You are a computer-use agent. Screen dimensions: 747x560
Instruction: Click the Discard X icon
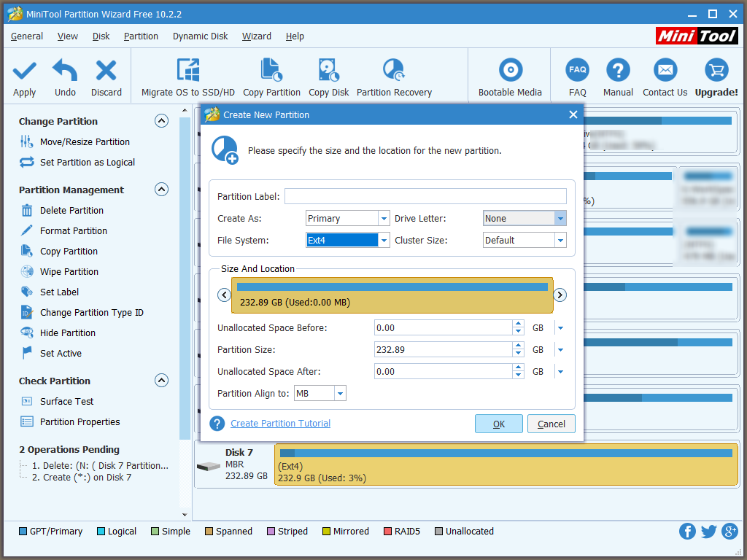pyautogui.click(x=106, y=71)
